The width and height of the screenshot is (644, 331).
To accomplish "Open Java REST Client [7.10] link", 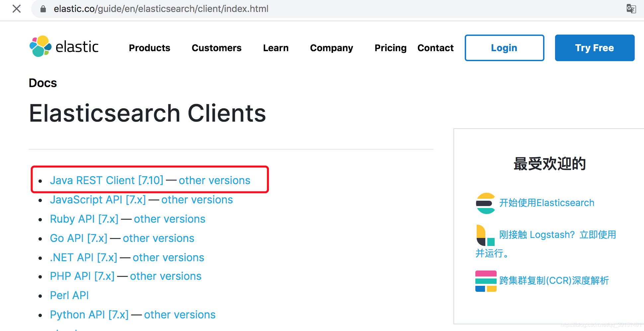I will pos(107,180).
